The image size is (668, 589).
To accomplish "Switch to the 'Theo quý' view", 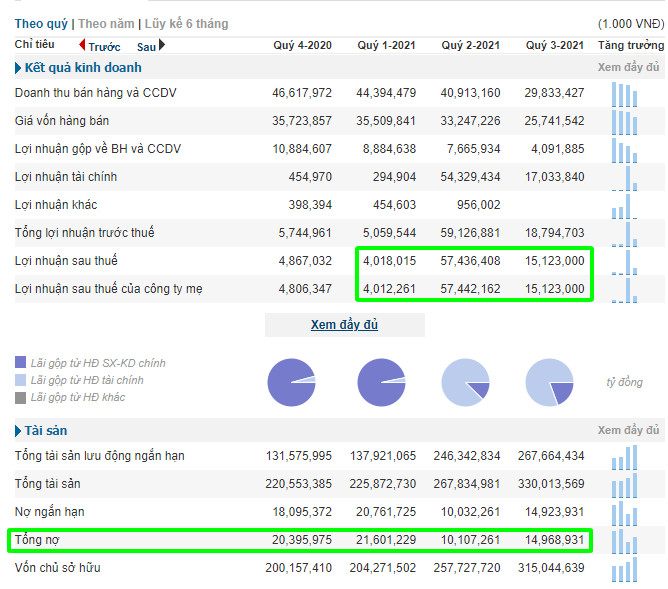I will (41, 24).
